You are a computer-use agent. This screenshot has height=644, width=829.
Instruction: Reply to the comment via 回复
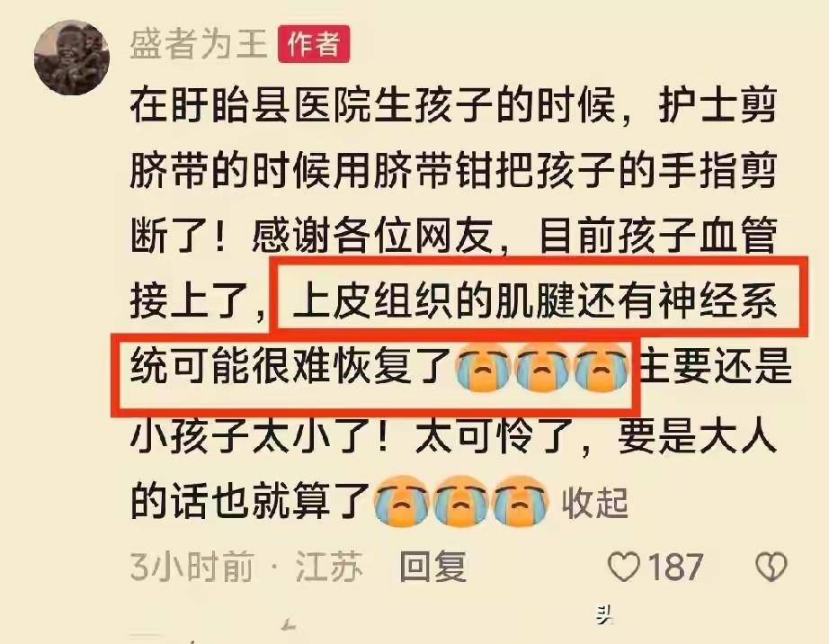pyautogui.click(x=433, y=566)
